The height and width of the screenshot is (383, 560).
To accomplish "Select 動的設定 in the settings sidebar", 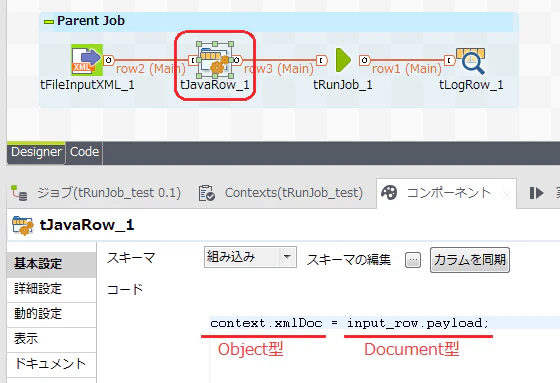I will point(51,314).
